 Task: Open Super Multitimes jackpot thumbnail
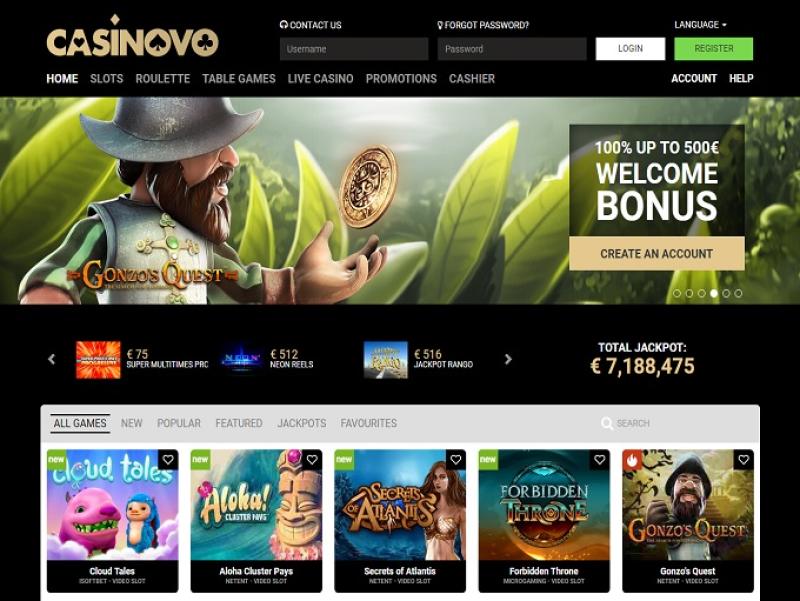[x=98, y=360]
